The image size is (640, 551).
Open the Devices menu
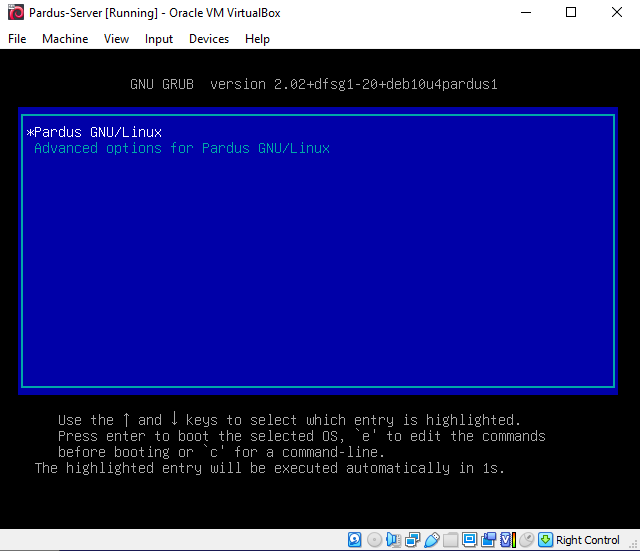208,39
